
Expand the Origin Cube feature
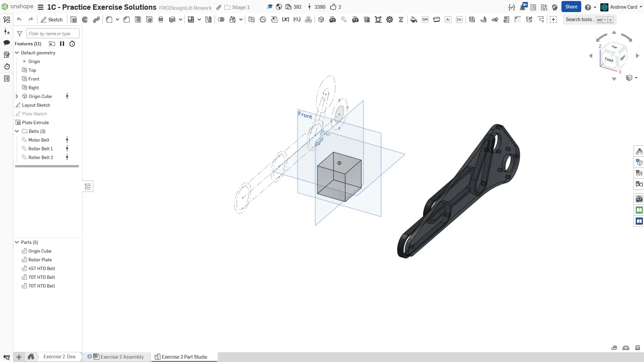(x=17, y=96)
